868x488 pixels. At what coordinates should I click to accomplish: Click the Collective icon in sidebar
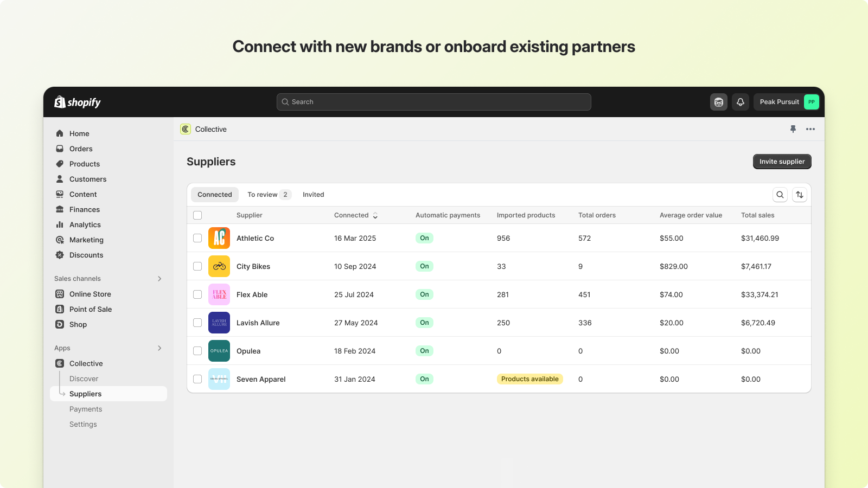(x=60, y=363)
